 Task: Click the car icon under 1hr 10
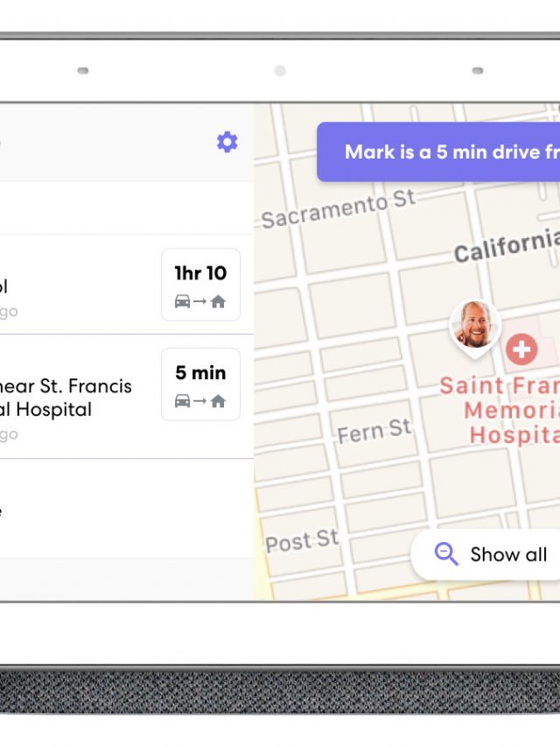(x=183, y=301)
